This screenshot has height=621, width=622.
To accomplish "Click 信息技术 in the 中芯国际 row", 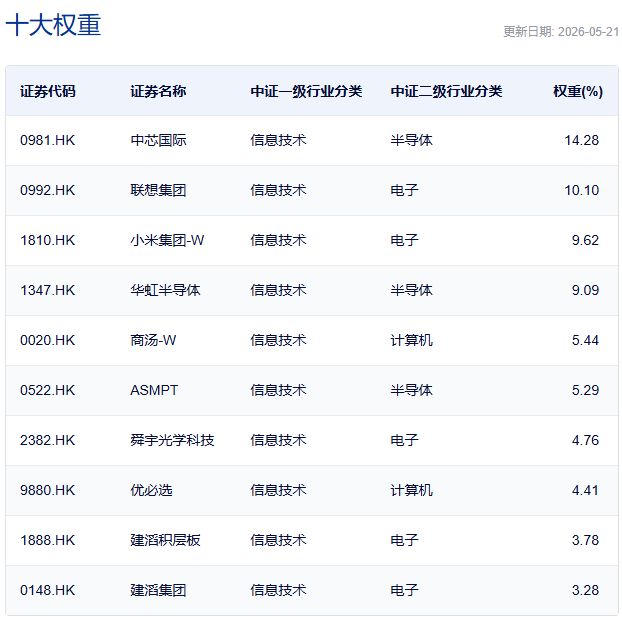I will 278,140.
